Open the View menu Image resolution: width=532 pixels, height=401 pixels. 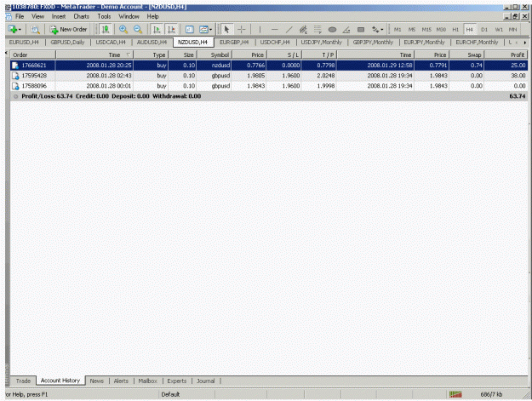click(x=37, y=16)
